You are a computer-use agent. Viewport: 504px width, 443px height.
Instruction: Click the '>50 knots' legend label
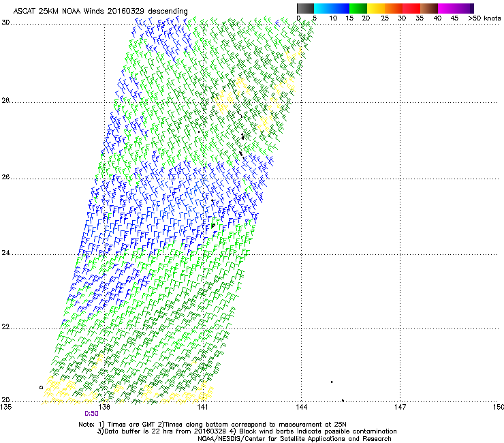point(484,18)
